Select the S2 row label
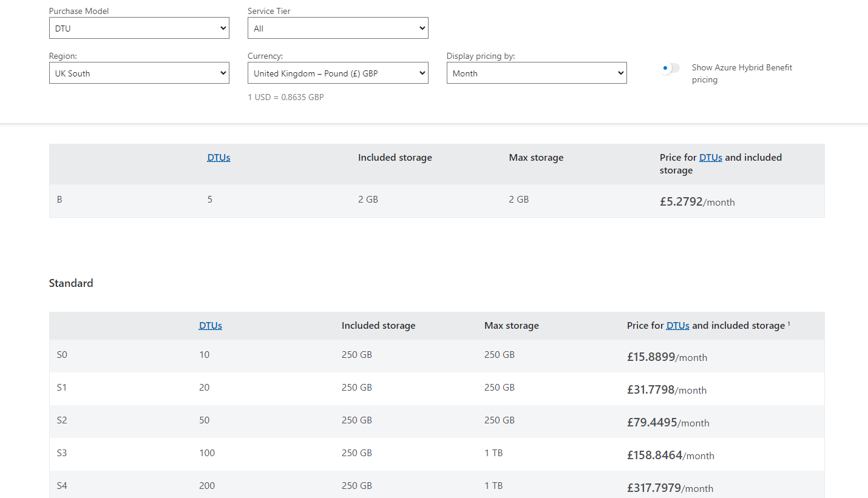868x498 pixels. pyautogui.click(x=62, y=420)
